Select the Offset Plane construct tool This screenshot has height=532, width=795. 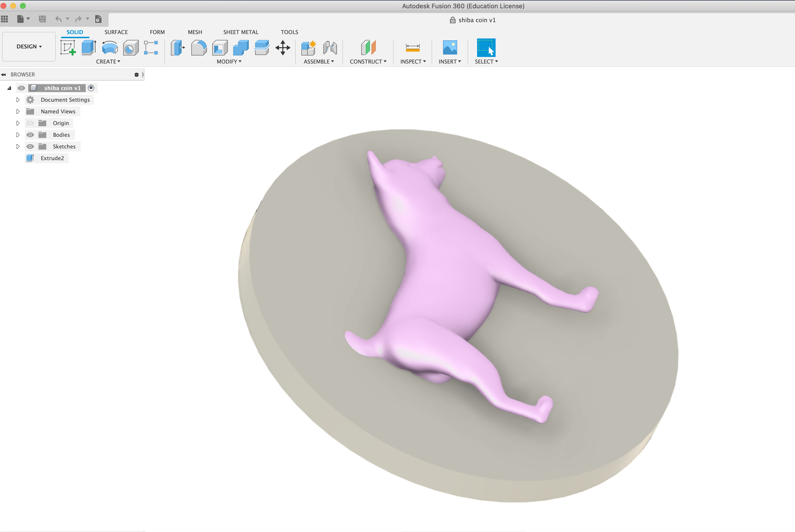368,47
